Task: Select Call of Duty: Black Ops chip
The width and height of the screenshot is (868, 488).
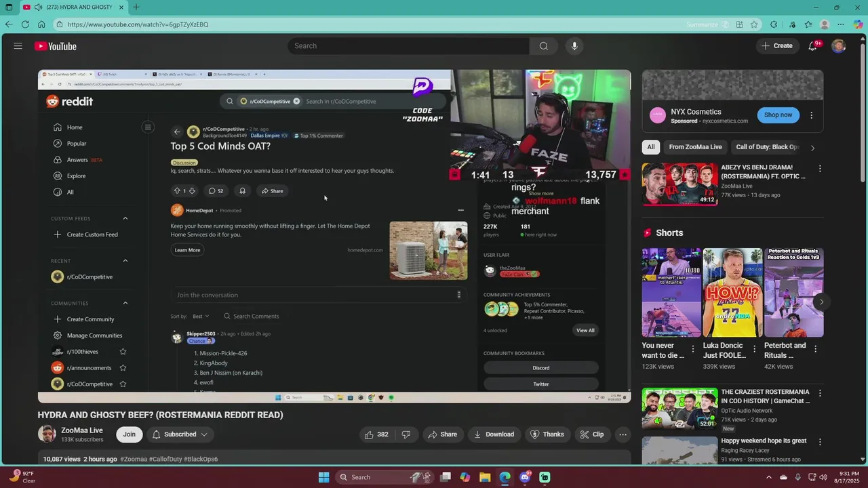Action: [x=767, y=147]
